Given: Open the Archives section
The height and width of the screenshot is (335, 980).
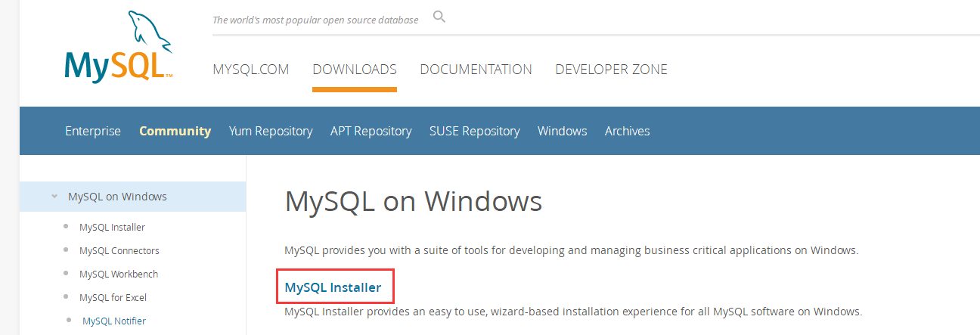Looking at the screenshot, I should (628, 131).
